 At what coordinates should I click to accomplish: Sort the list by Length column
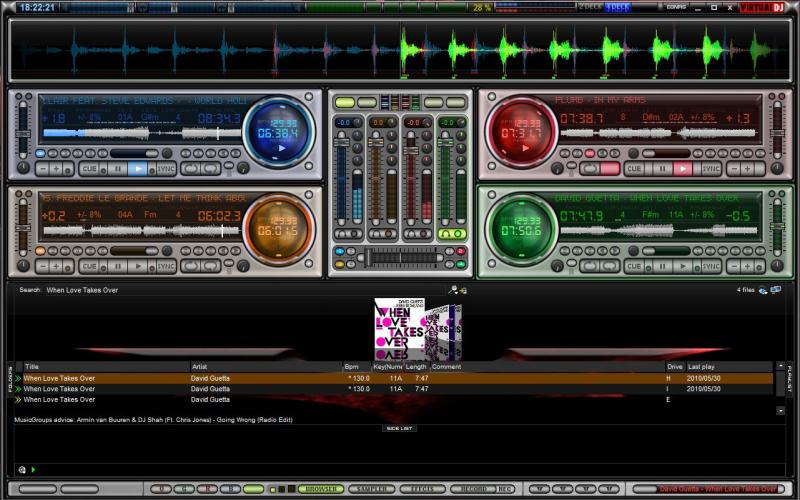416,366
